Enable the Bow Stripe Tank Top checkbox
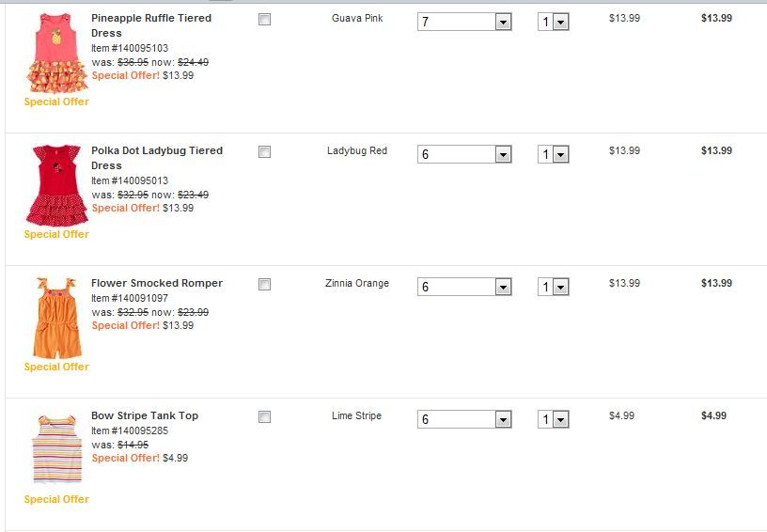767x532 pixels. pos(264,416)
